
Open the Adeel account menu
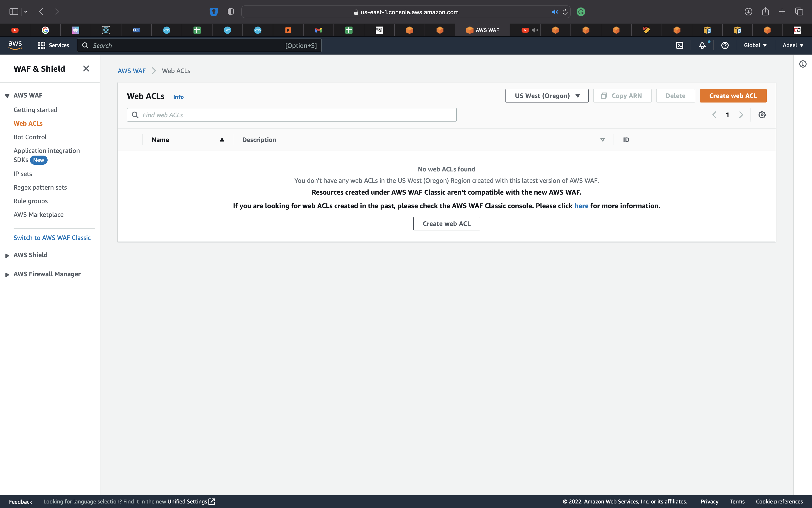(793, 45)
